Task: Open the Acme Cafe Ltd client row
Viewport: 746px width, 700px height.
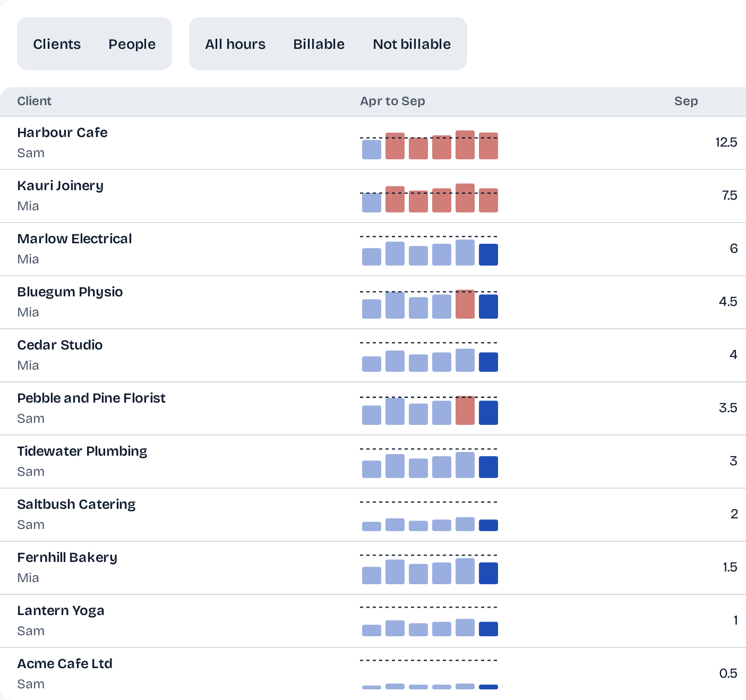Action: [373, 674]
